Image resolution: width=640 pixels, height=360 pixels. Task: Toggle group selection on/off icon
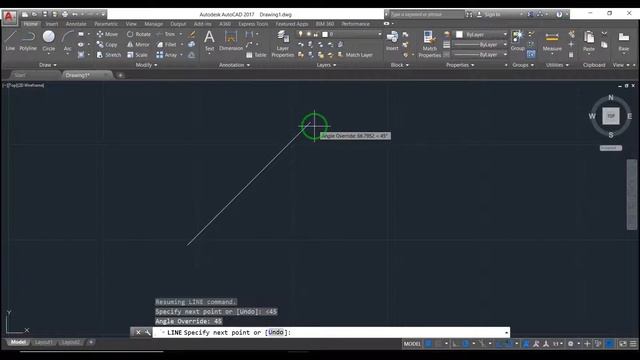(x=531, y=55)
